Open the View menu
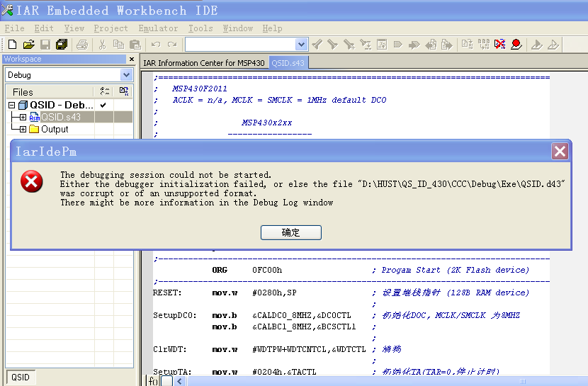 tap(74, 28)
